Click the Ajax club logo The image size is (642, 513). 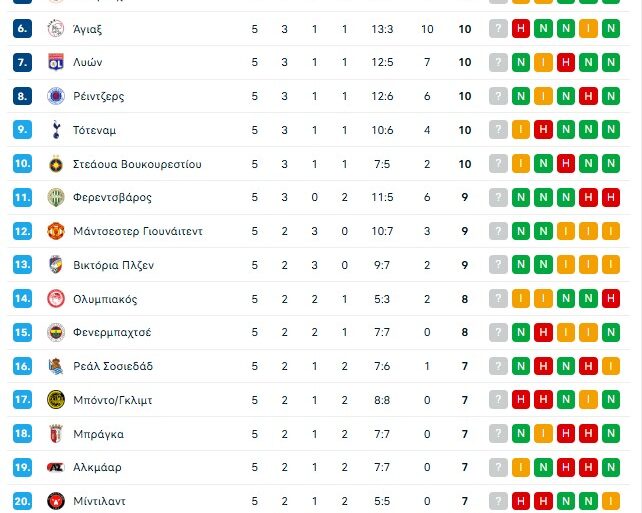pyautogui.click(x=55, y=29)
